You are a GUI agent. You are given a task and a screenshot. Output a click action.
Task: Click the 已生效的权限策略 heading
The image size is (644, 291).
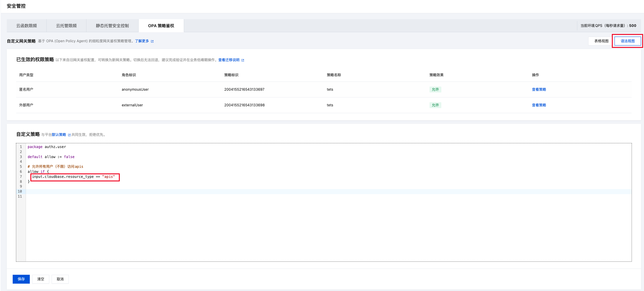35,60
